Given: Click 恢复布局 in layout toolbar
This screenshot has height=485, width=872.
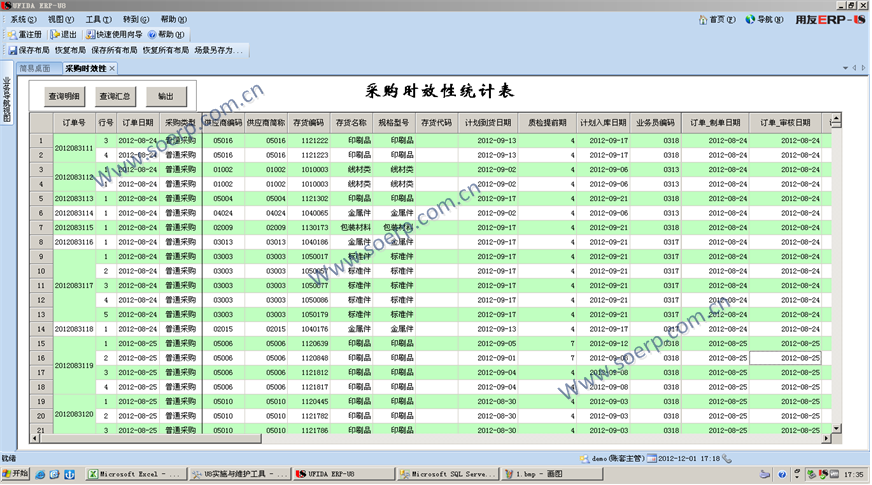Looking at the screenshot, I should click(x=70, y=50).
